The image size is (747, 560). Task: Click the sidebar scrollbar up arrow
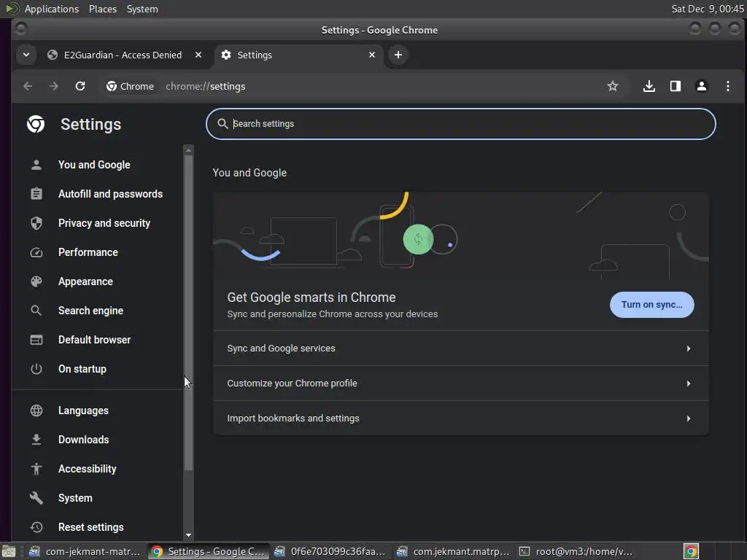(188, 150)
